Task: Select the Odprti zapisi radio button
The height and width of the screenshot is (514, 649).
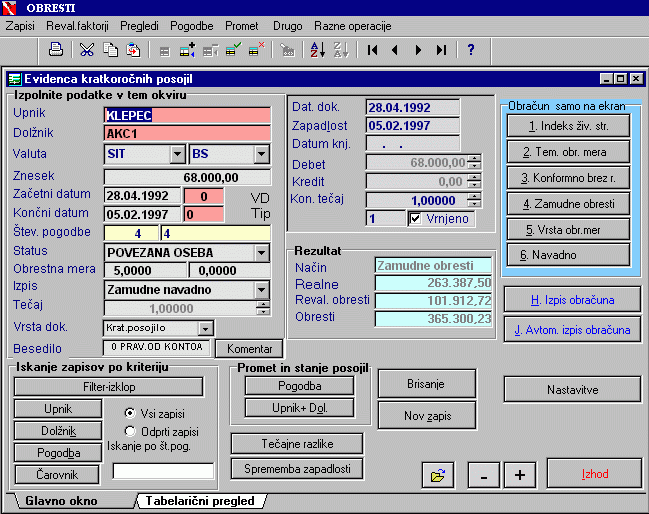Action: pos(130,431)
